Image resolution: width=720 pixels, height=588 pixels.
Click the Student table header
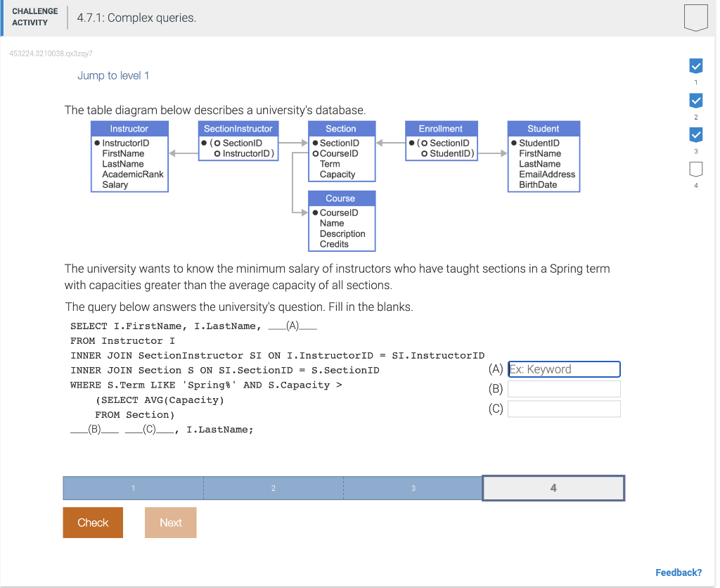544,129
